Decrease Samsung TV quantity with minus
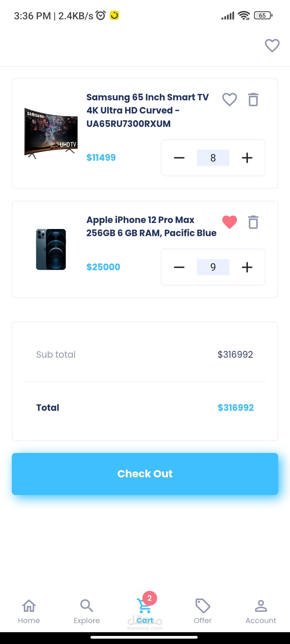This screenshot has width=290, height=644. tap(179, 158)
